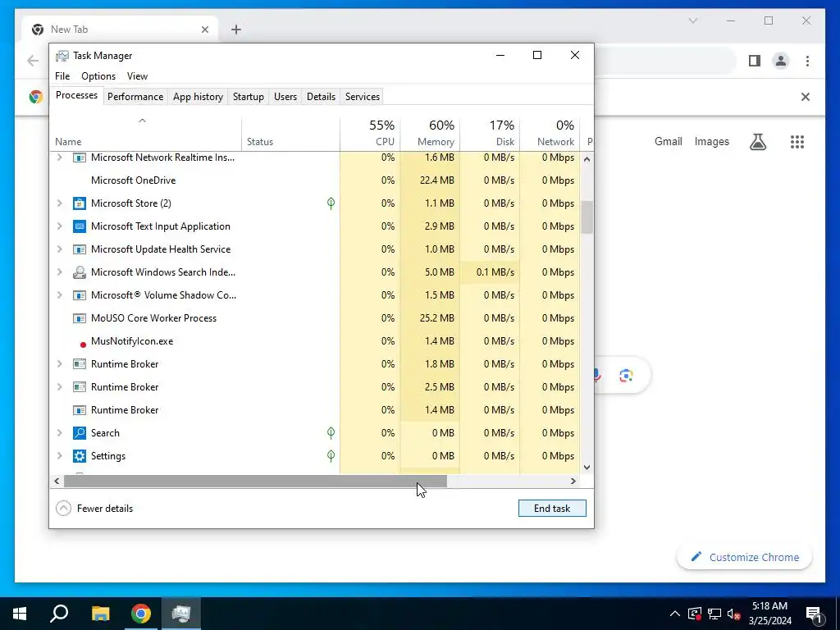Expand Microsoft Volume Shadow Copy row

point(59,295)
